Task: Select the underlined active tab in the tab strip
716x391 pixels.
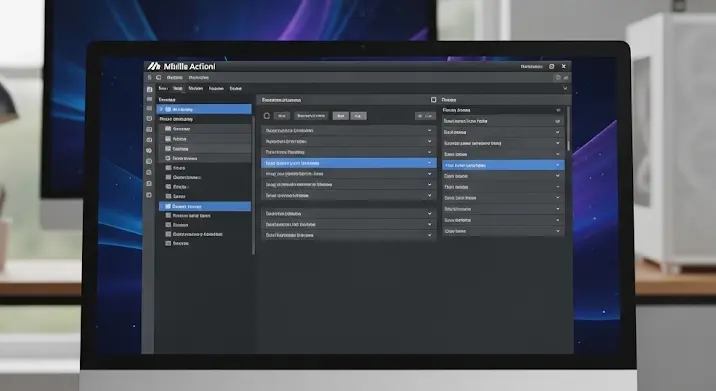Action: (x=178, y=89)
